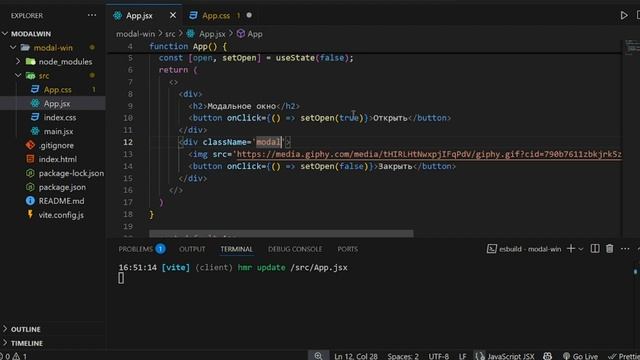The width and height of the screenshot is (640, 360).
Task: Click the errors and warnings status indicator
Action: (x=13, y=356)
